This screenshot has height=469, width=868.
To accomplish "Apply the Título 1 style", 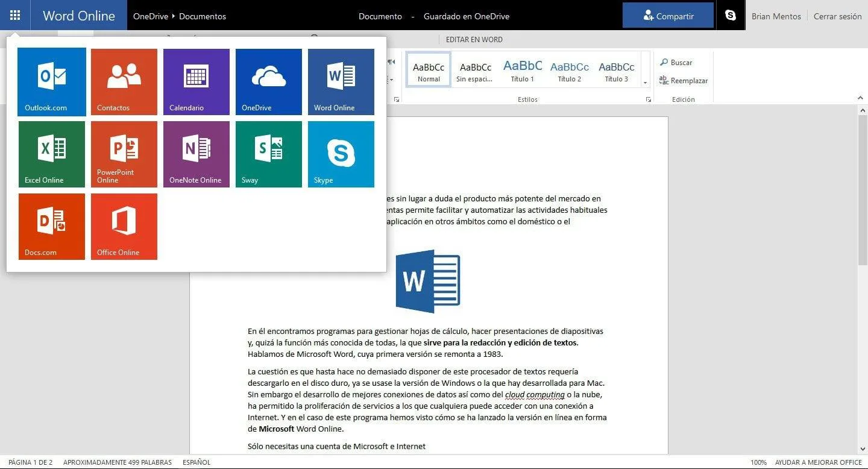I will pyautogui.click(x=523, y=70).
